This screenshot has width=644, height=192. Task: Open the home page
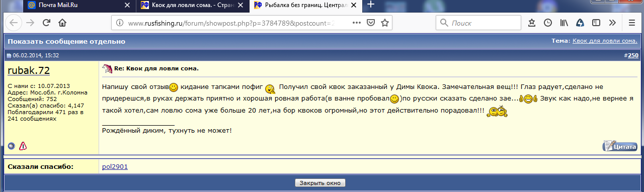[x=62, y=23]
